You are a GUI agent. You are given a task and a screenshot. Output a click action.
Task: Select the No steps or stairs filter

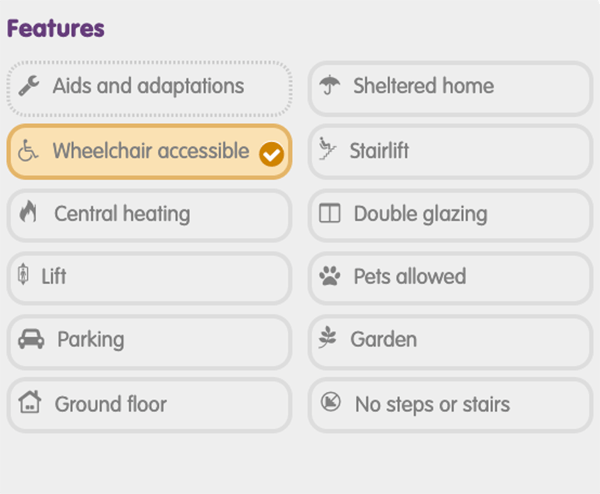450,405
